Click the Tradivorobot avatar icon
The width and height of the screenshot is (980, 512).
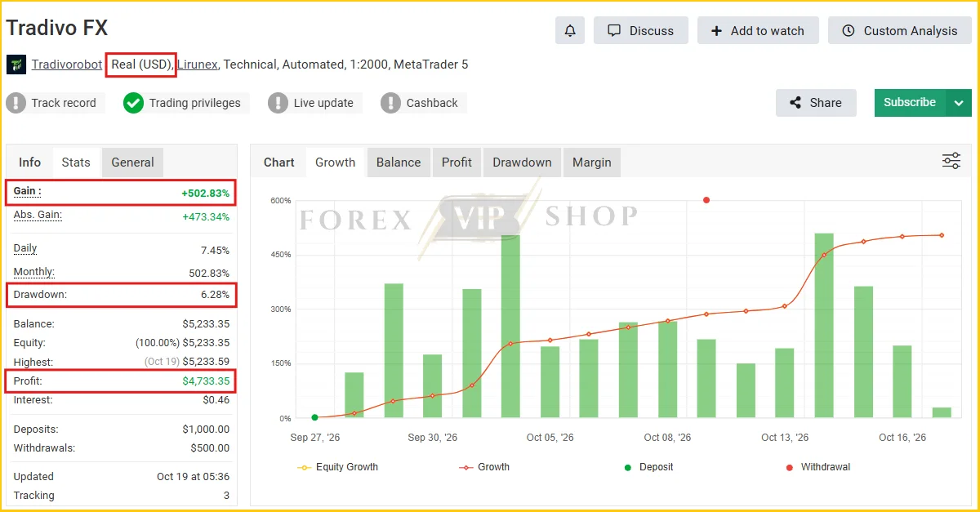pos(16,65)
